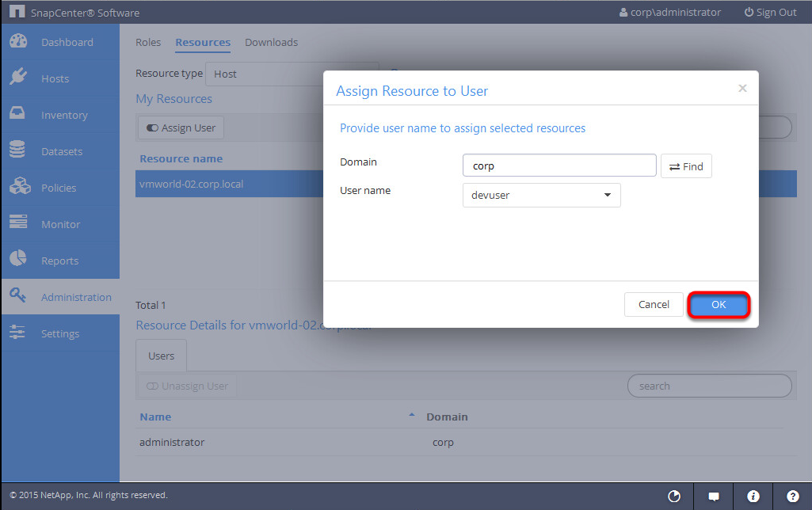Click the Users search field
Viewport: 812px width, 510px height.
tap(710, 386)
